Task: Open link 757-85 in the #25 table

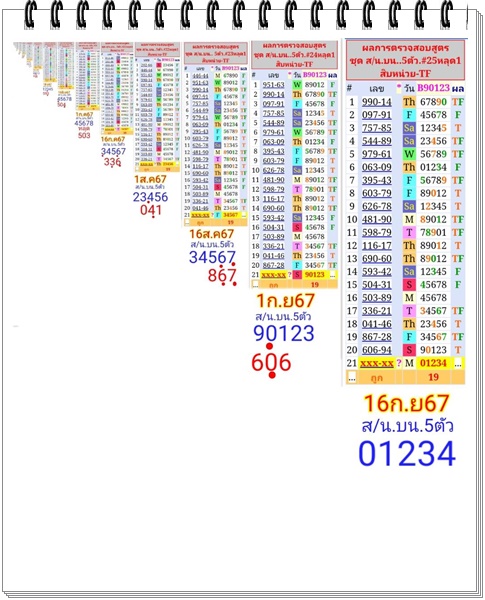Action: (377, 128)
